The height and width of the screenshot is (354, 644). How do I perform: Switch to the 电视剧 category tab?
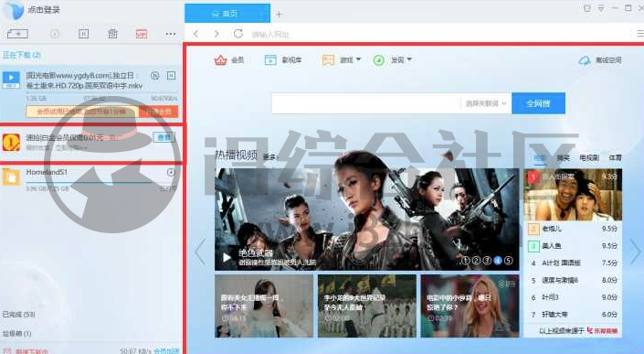(589, 157)
